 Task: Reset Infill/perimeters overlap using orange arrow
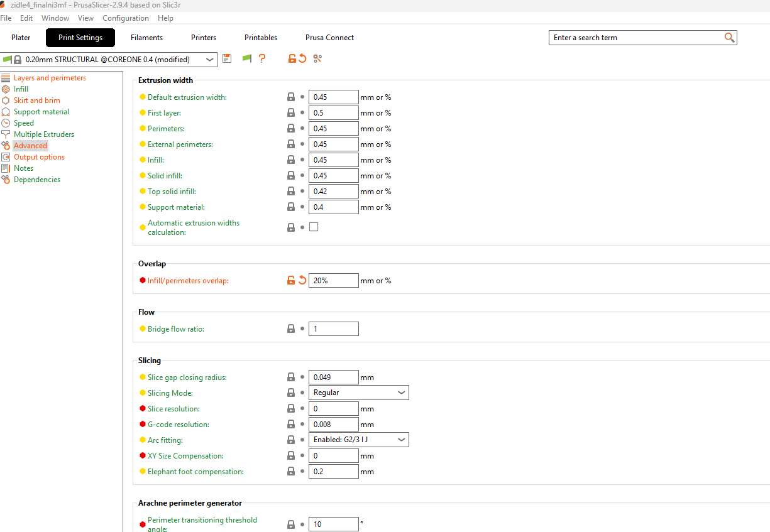coord(302,280)
